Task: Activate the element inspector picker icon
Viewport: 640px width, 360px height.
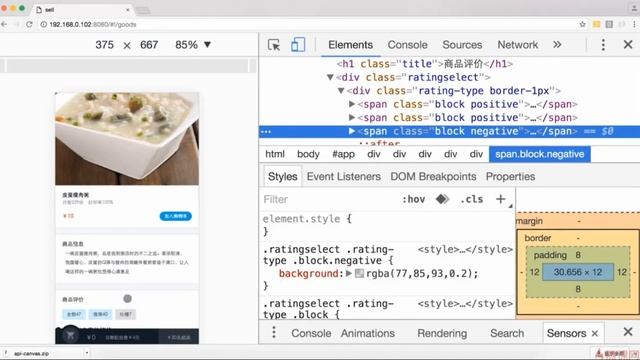Action: [x=274, y=44]
